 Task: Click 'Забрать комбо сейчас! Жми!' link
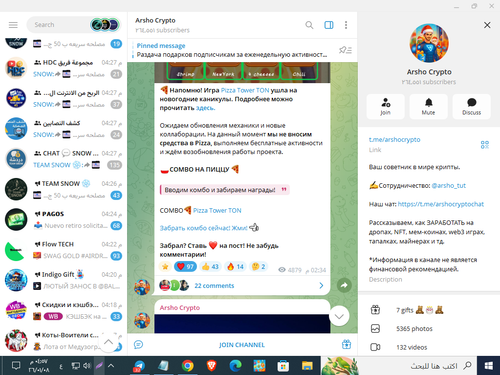pyautogui.click(x=203, y=228)
